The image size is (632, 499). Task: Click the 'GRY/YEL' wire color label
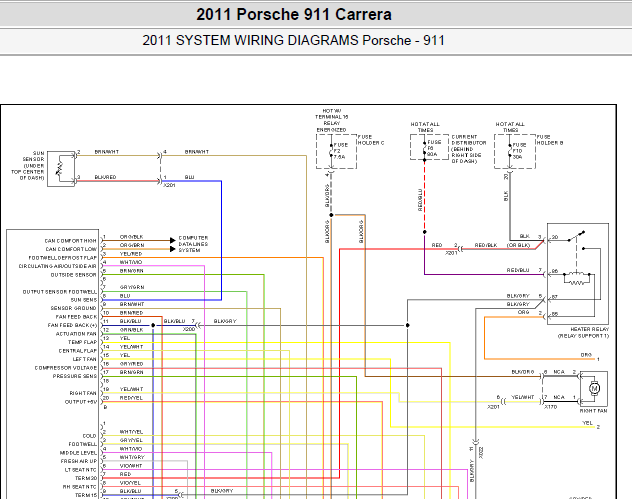click(x=131, y=441)
